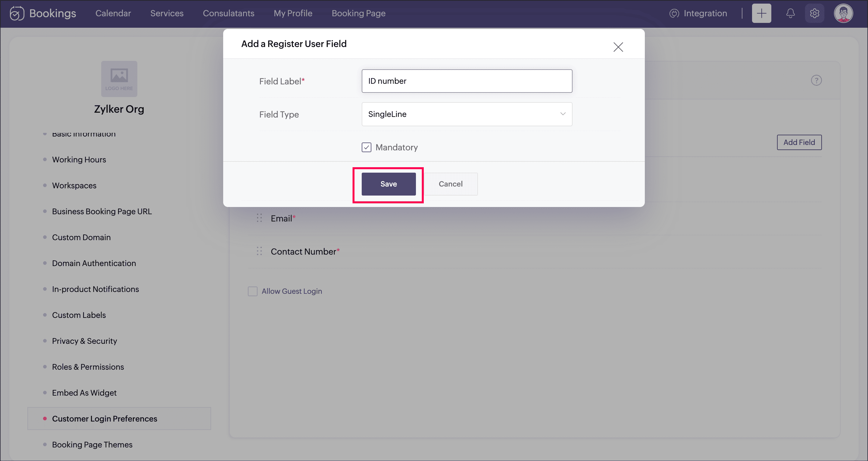Save the new register field

[x=389, y=184]
